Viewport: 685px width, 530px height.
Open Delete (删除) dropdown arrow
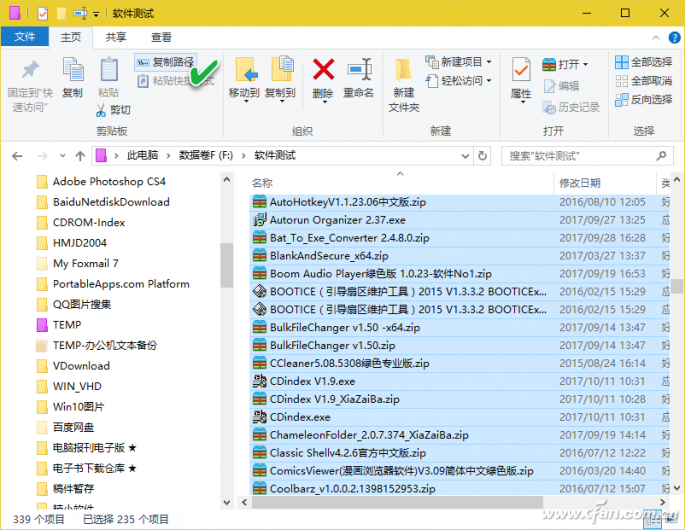(324, 102)
